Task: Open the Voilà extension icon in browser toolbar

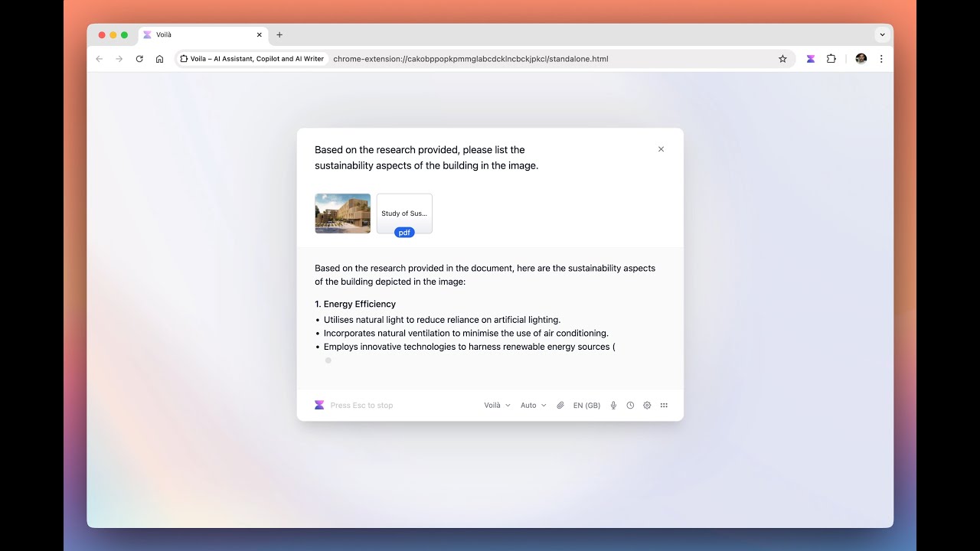Action: [810, 58]
